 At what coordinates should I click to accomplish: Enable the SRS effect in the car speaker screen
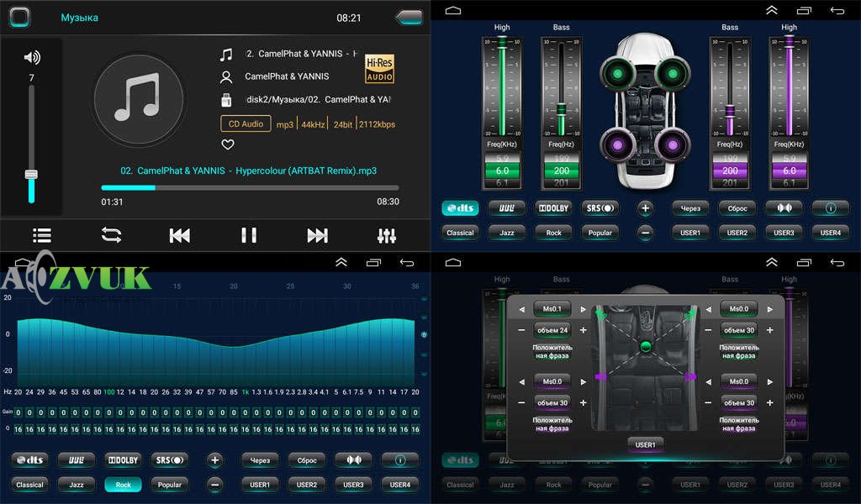point(600,208)
